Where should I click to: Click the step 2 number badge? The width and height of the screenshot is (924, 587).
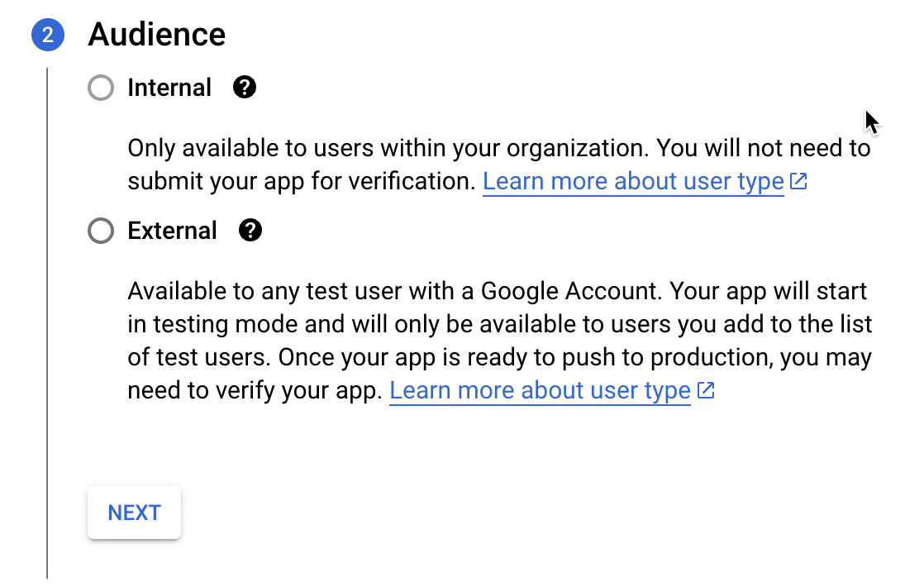point(48,36)
